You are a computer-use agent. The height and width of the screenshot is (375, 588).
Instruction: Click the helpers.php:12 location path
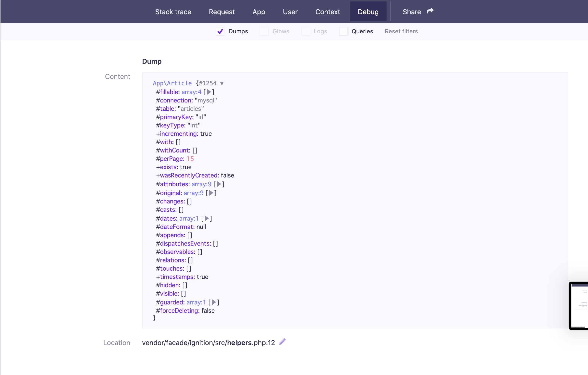208,343
